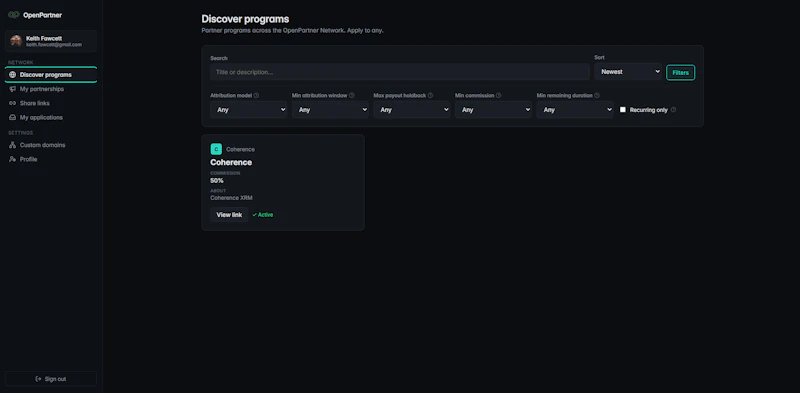800x393 pixels.
Task: Go to Discover programs in sidebar
Action: click(x=51, y=75)
